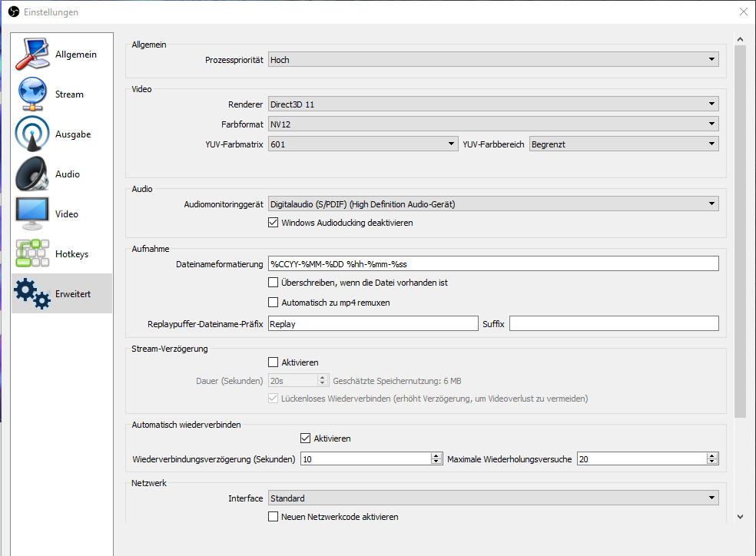The width and height of the screenshot is (756, 556).
Task: Expand the Renderer Direct3D 11 dropdown
Action: coord(492,104)
